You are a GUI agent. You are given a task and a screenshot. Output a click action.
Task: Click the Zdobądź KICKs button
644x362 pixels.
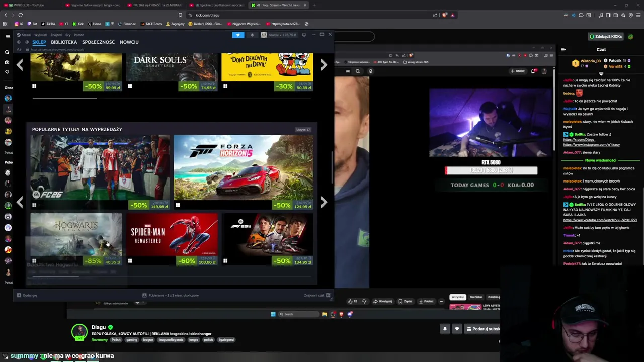pyautogui.click(x=606, y=36)
